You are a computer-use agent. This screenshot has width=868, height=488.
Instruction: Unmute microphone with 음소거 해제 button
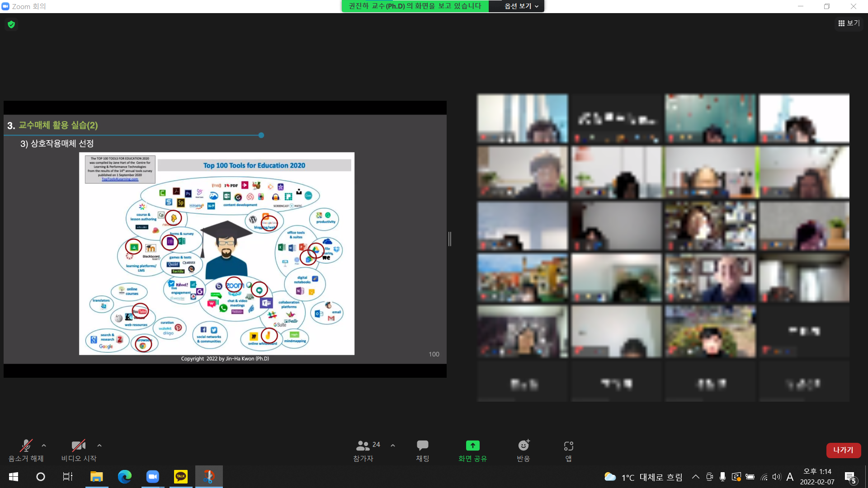coord(26,450)
